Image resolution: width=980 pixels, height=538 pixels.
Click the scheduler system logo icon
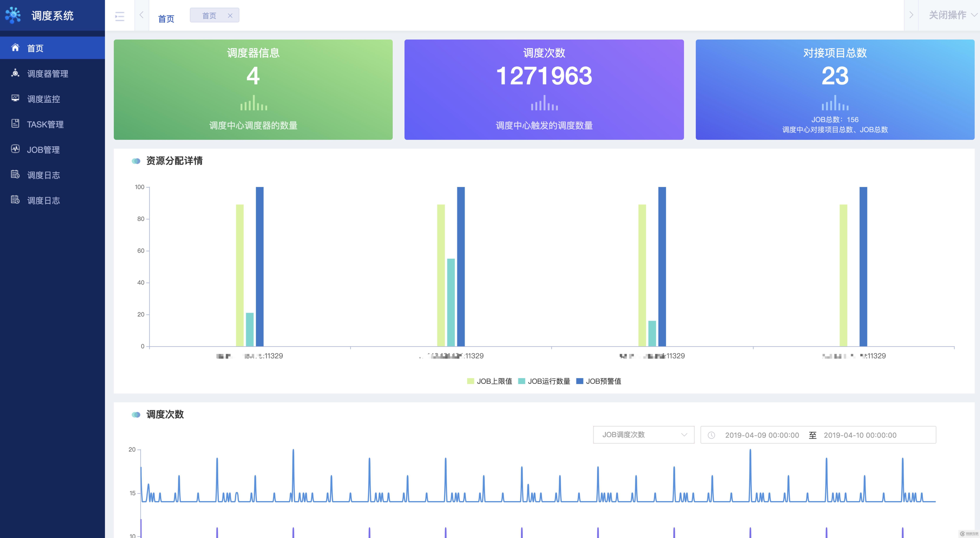[13, 15]
